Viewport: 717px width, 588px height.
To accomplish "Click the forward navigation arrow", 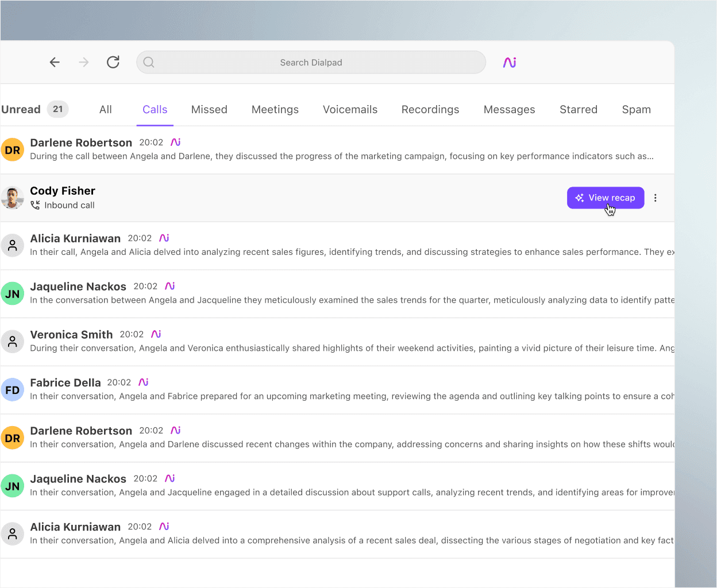I will click(84, 63).
